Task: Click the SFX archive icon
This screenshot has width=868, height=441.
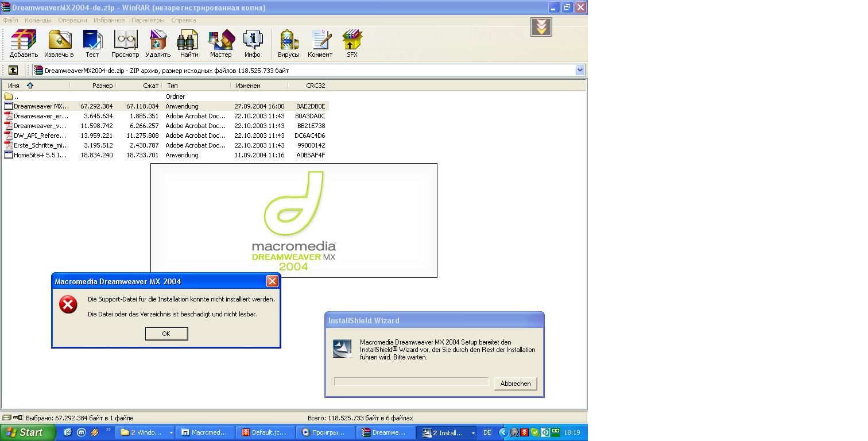Action: pyautogui.click(x=352, y=44)
